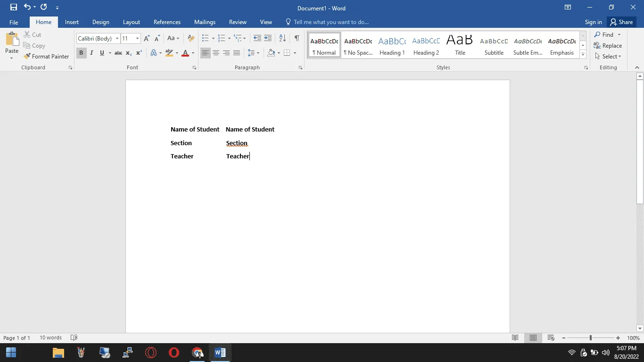644x362 pixels.
Task: Apply multilevel list formatting
Action: [238, 39]
